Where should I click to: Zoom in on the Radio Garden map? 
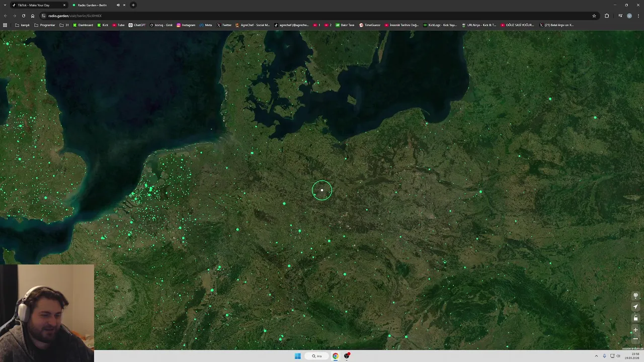tap(635, 330)
